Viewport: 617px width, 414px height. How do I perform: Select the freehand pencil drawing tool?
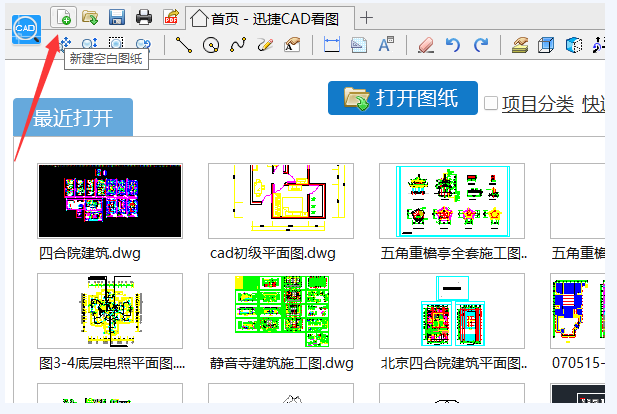click(265, 45)
